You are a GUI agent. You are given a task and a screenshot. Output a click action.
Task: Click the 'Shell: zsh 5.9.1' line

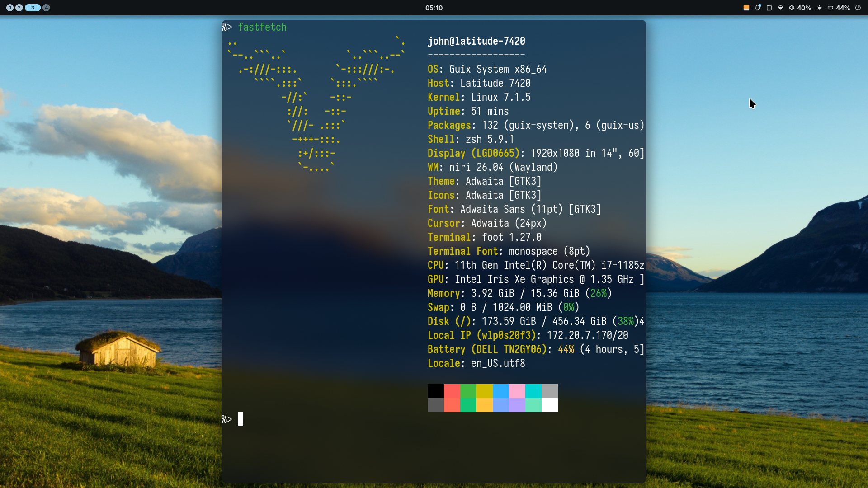tap(471, 139)
